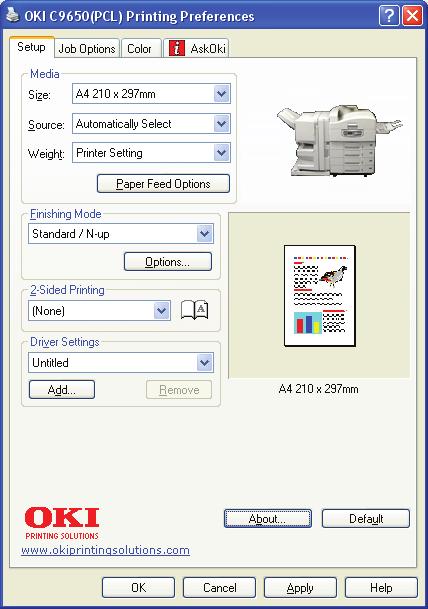Click the OKI Printing Solutions logo

62,523
